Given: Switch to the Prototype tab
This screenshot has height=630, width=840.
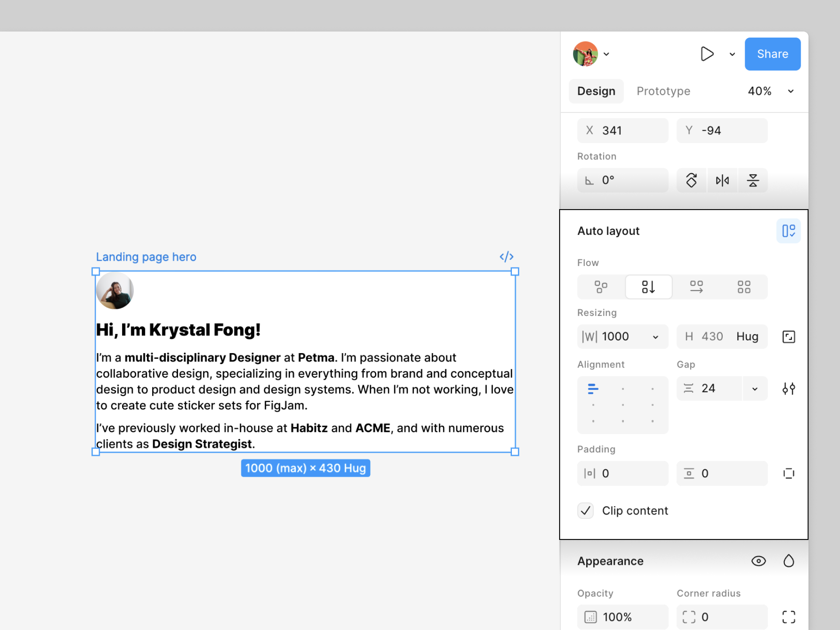Looking at the screenshot, I should tap(663, 91).
